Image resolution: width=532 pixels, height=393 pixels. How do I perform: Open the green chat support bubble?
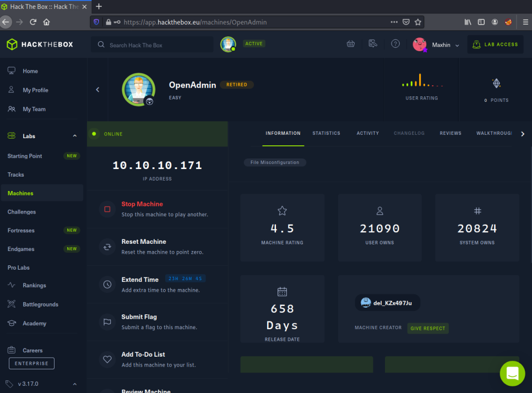(512, 373)
